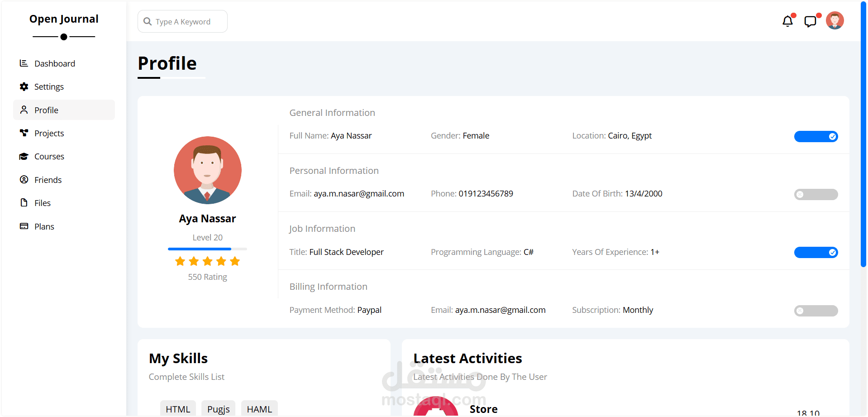Click the Level 20 progress bar
868x417 pixels.
[x=207, y=249]
